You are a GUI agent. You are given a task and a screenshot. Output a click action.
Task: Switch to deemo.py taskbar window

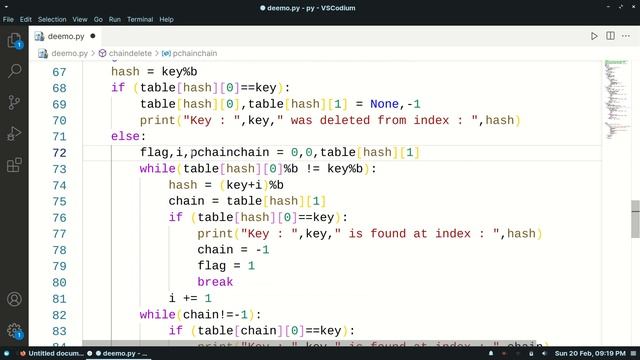[x=121, y=353]
